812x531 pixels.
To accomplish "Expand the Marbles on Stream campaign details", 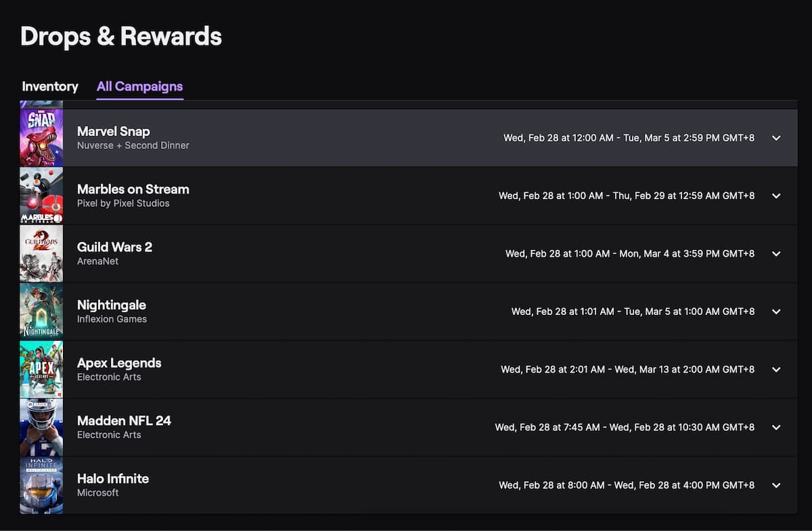I will click(x=776, y=196).
